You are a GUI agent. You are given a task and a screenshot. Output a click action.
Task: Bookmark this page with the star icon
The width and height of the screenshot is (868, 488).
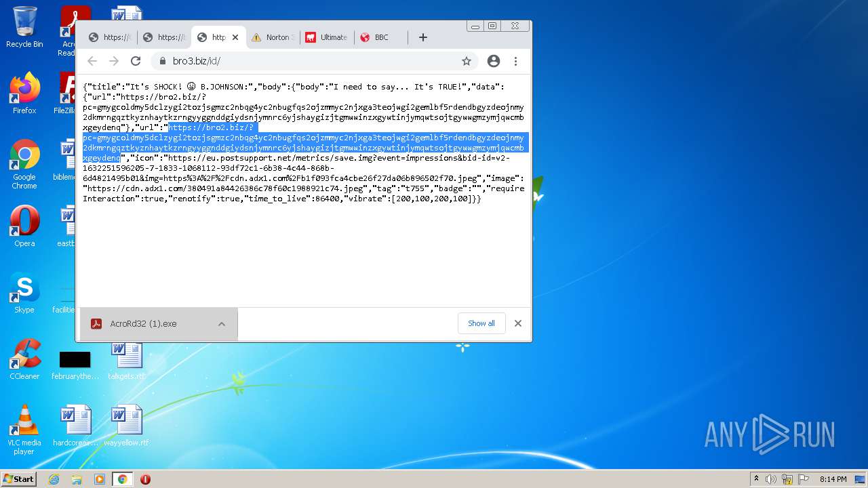(467, 61)
